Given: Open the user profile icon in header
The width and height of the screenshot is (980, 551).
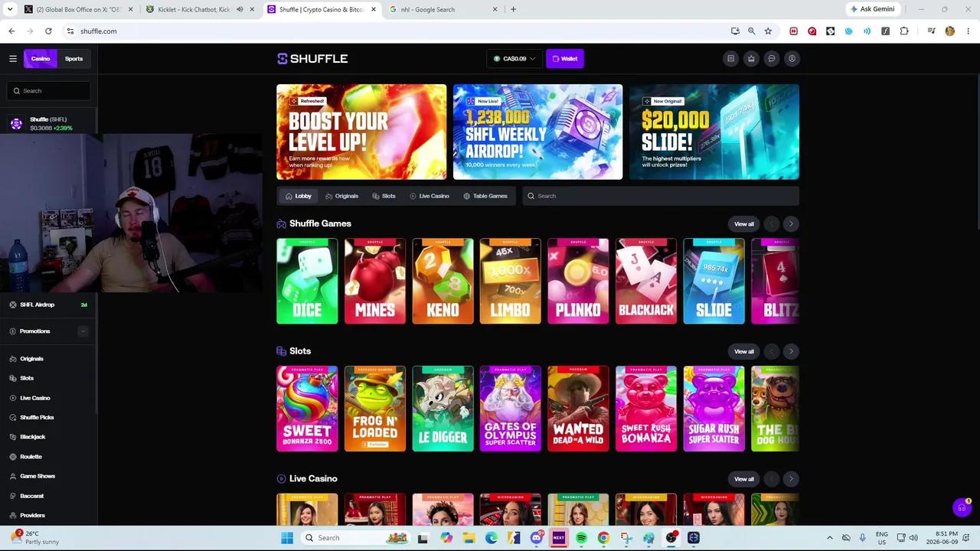Looking at the screenshot, I should pyautogui.click(x=792, y=58).
